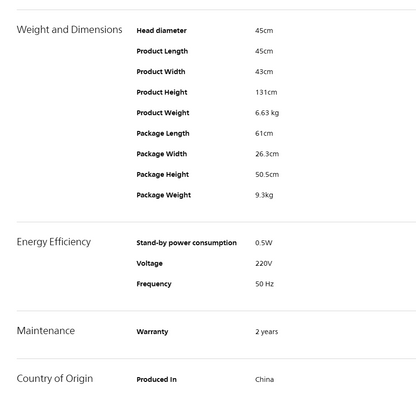This screenshot has height=401, width=416.
Task: Select the Maintenance section heading
Action: pyautogui.click(x=46, y=331)
